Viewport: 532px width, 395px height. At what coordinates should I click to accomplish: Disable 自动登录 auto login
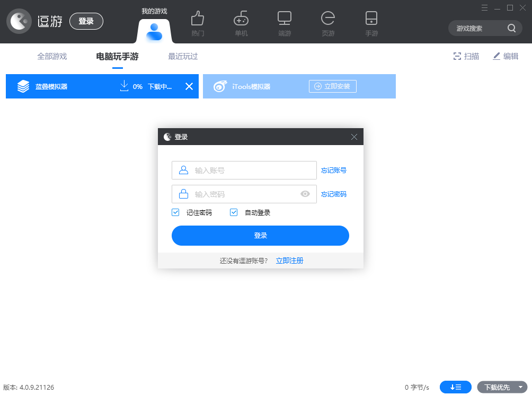pos(233,212)
